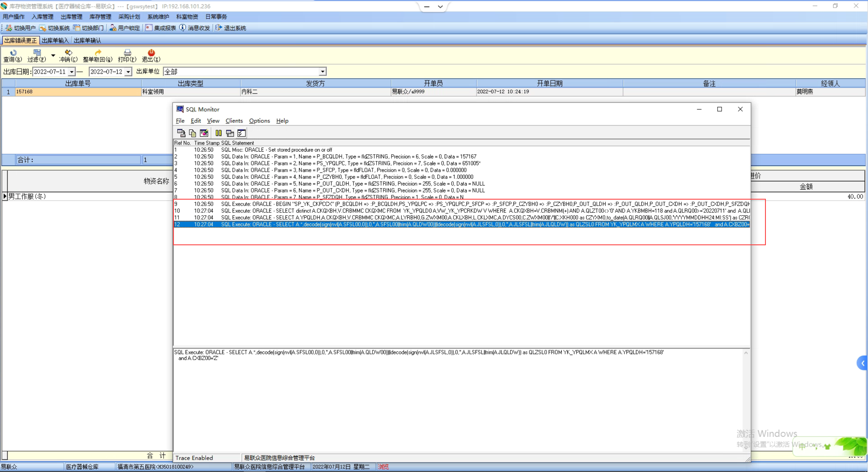This screenshot has height=472, width=868.
Task: Expand the 出库单位 全部 combo box
Action: pyautogui.click(x=322, y=71)
